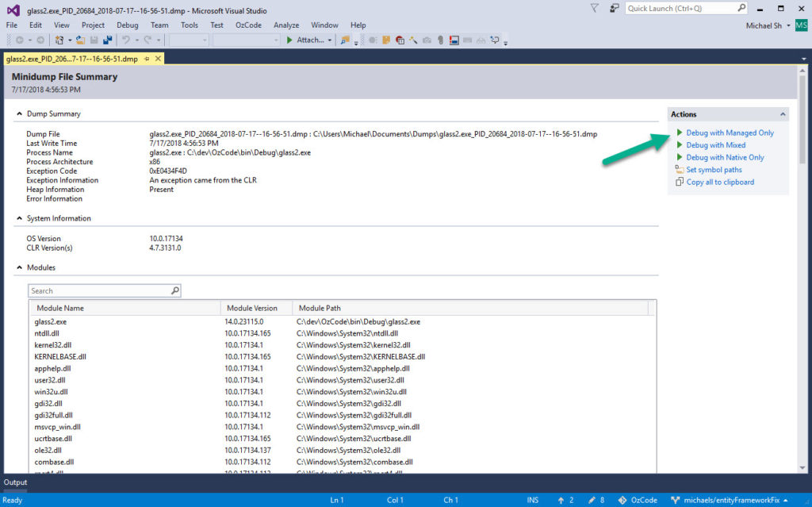Click the Save All toolbar icon
Viewport: 812px width, 507px height.
107,40
